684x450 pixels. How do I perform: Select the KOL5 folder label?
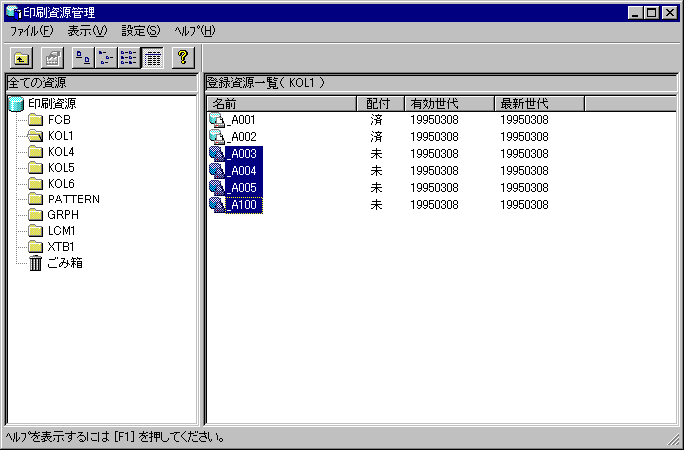pos(61,167)
